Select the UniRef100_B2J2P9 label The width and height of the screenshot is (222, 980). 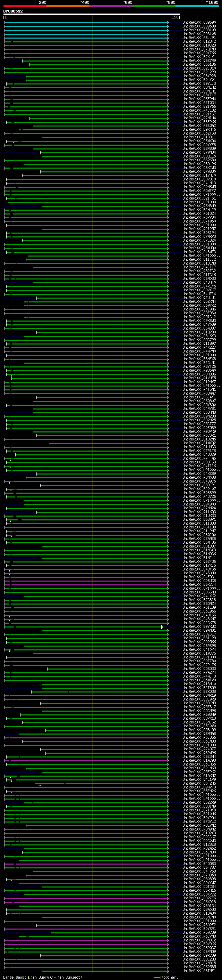click(x=199, y=72)
